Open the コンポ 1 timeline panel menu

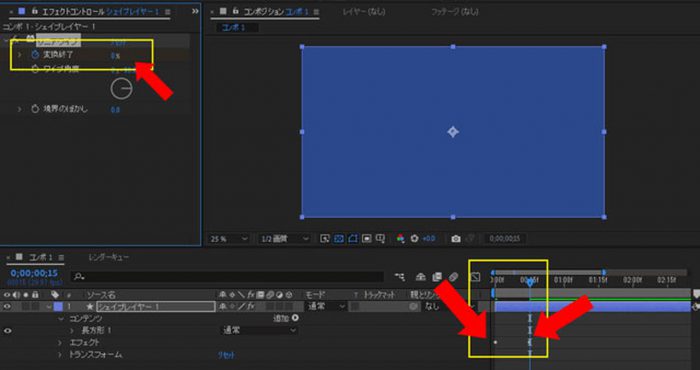pyautogui.click(x=61, y=258)
